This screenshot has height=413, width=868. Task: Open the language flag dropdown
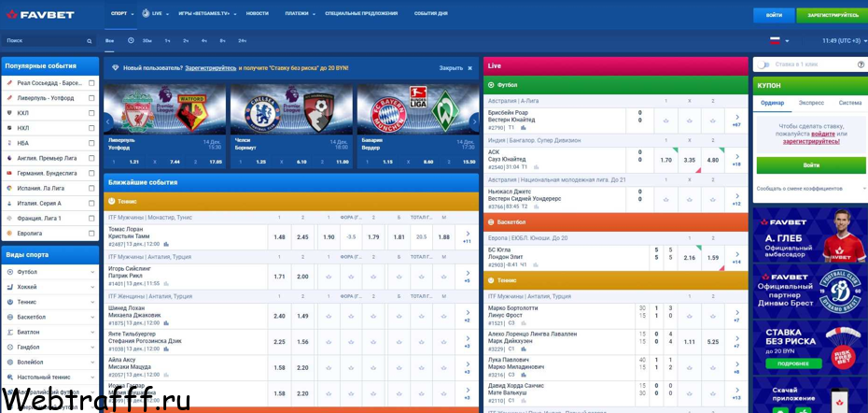[x=779, y=41]
